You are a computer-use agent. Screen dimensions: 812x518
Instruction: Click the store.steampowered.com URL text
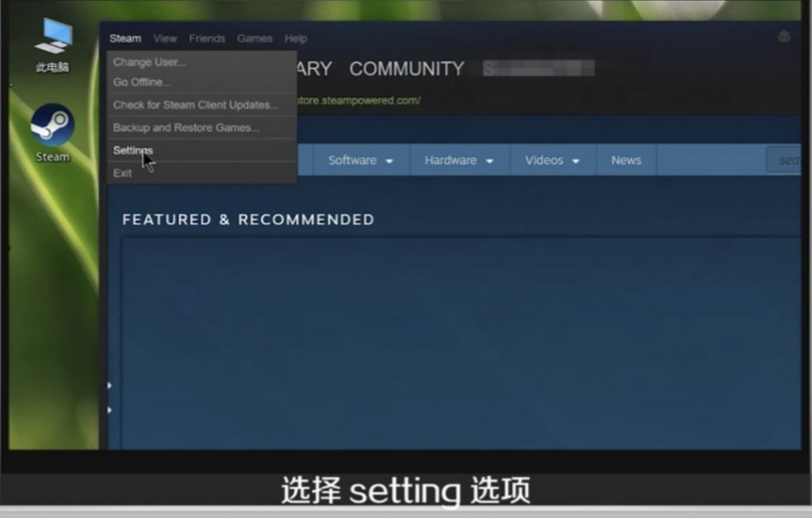[x=358, y=100]
